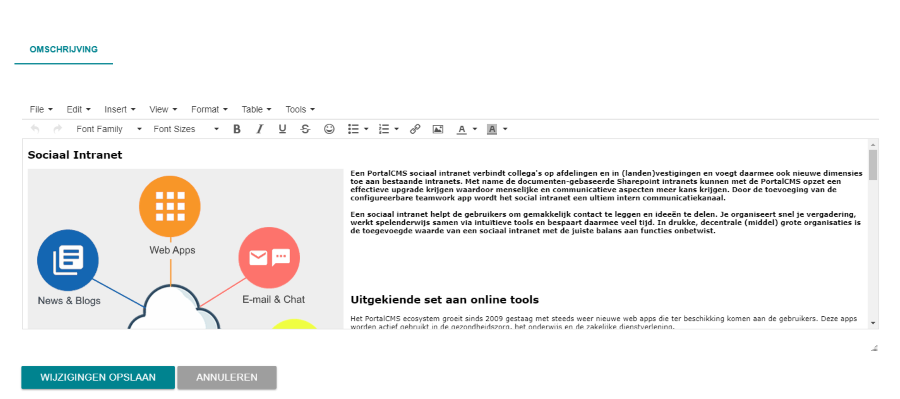Open the Format menu
The image size is (900, 399).
point(210,109)
